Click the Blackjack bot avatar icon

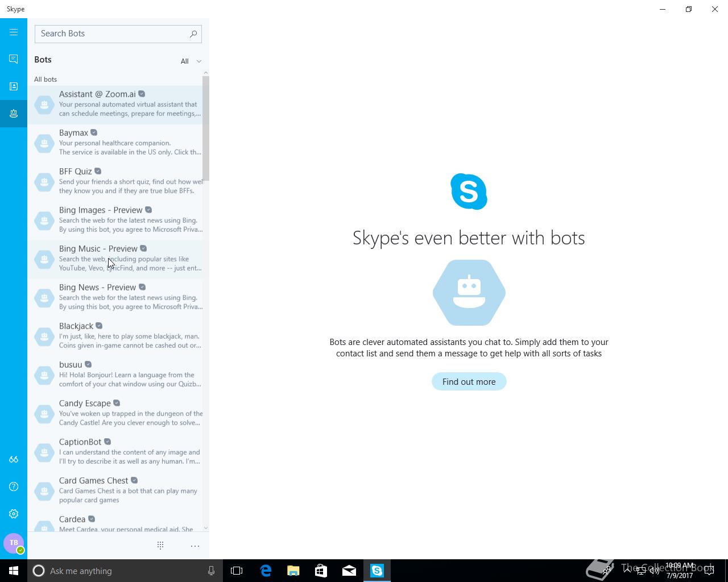pyautogui.click(x=44, y=336)
